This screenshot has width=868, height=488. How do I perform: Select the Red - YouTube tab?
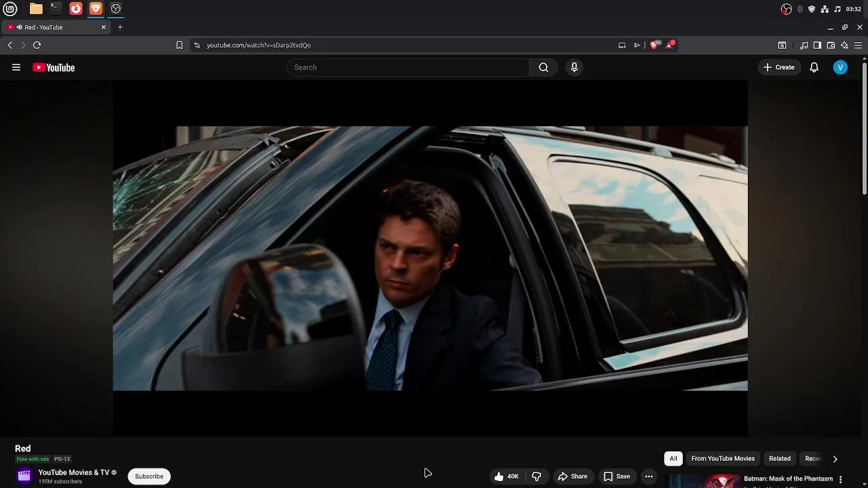56,27
